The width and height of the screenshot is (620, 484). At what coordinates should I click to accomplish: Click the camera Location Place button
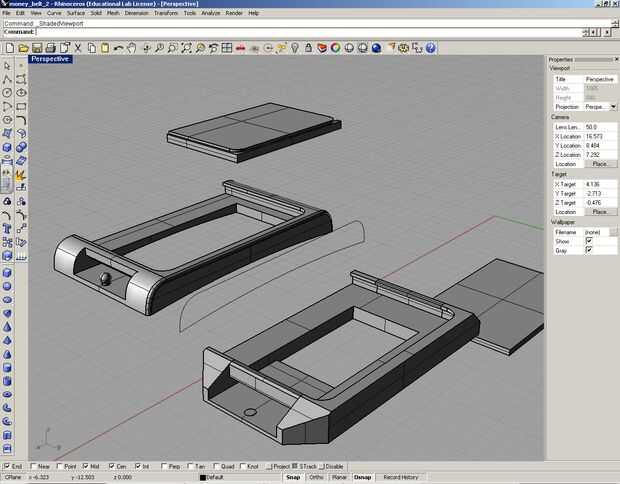pos(600,164)
